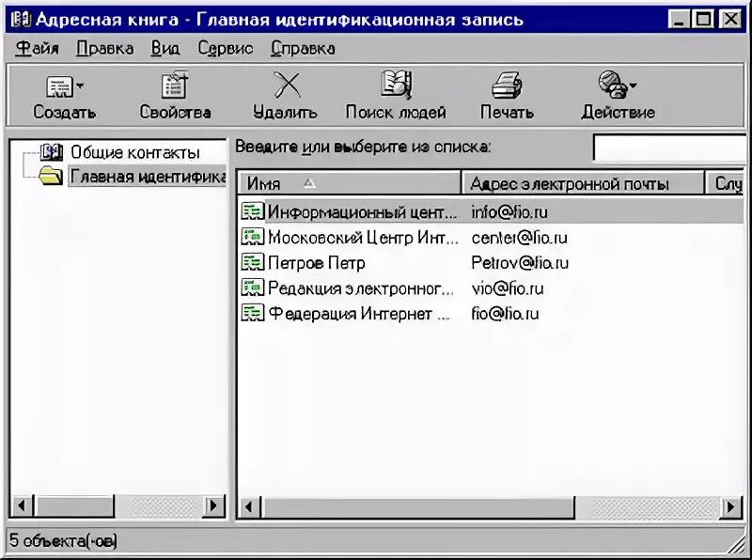Click the email center@fio.ru
The width and height of the screenshot is (752, 560).
pyautogui.click(x=520, y=238)
